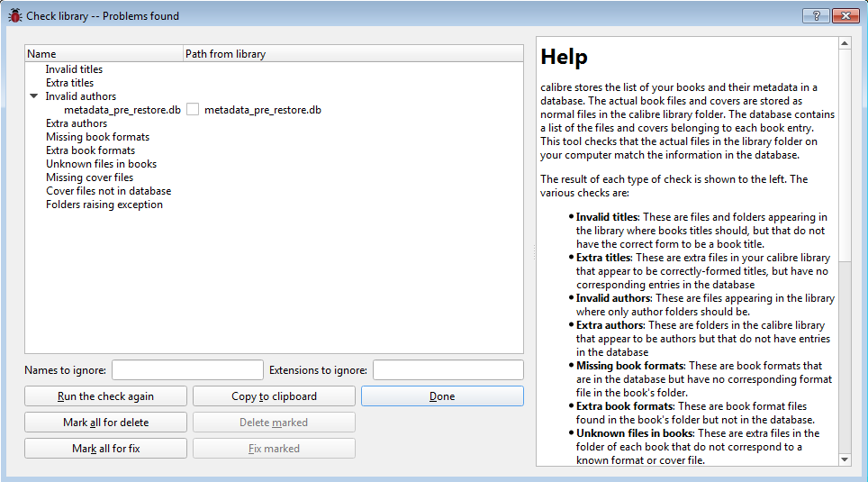The height and width of the screenshot is (482, 868).
Task: Click the Done button
Action: pyautogui.click(x=442, y=396)
